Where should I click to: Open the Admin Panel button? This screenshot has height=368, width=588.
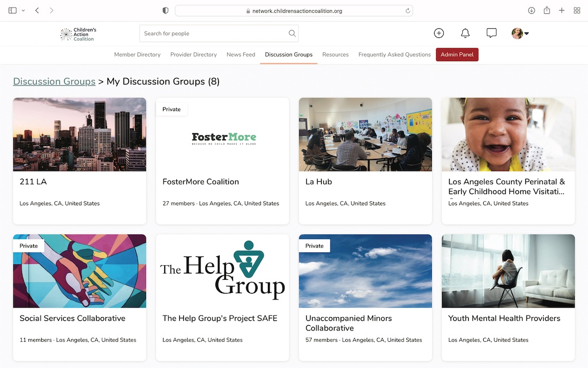457,55
